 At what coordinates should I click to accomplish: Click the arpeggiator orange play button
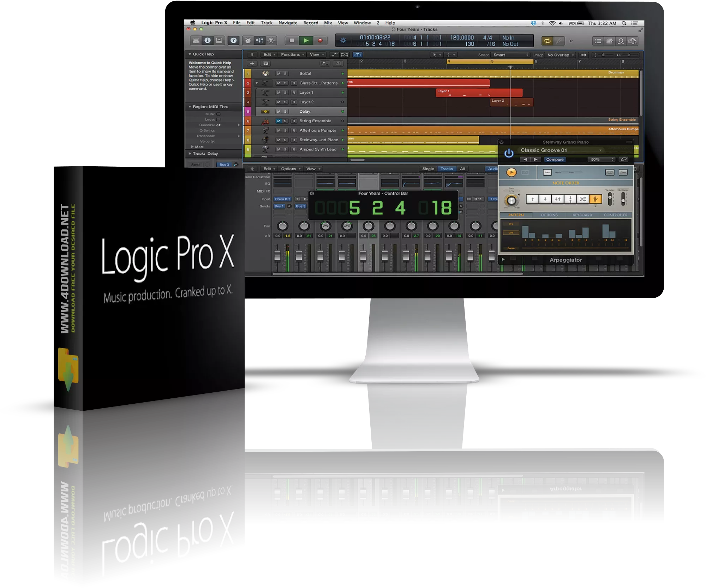pyautogui.click(x=511, y=172)
